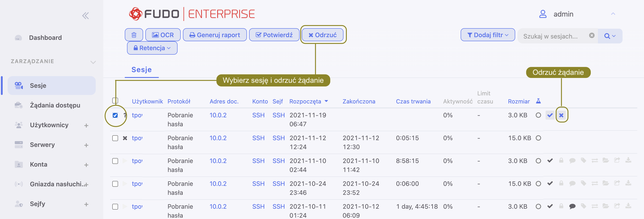Screen dimensions: 644x219
Task: Select the 2021-11-12 session checkbox
Action: pos(115,138)
